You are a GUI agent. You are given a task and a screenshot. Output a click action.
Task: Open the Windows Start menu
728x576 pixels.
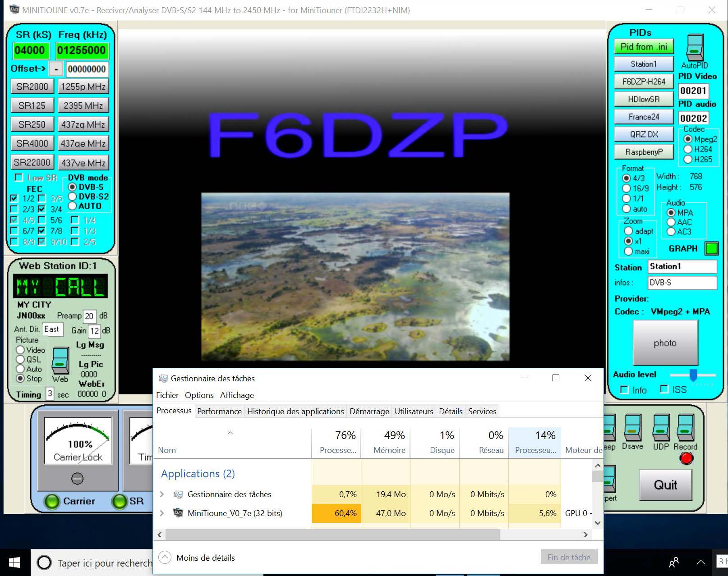[x=14, y=562]
